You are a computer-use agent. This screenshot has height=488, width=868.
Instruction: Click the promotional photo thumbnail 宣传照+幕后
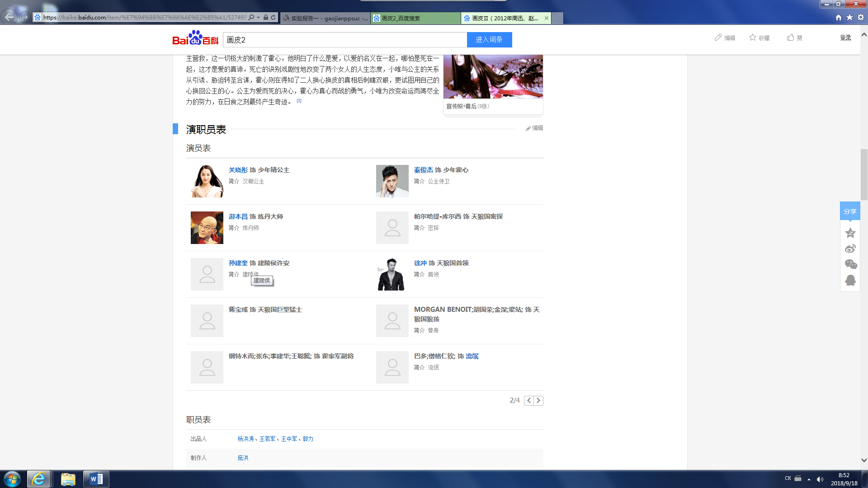pyautogui.click(x=493, y=77)
